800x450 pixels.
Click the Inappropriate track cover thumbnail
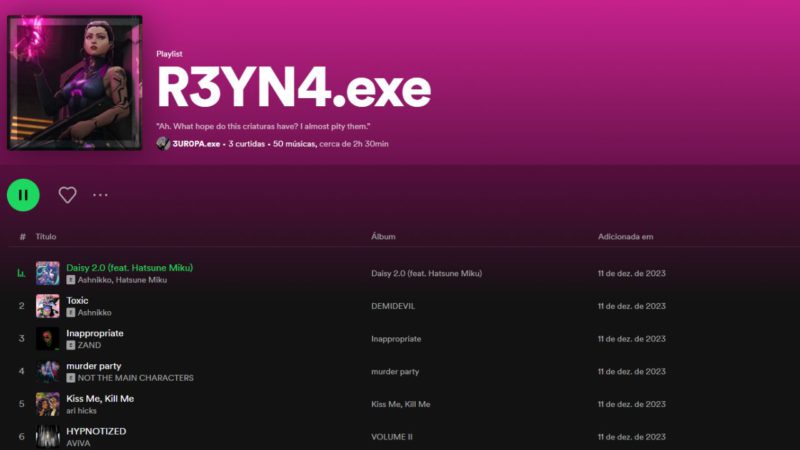tap(47, 339)
